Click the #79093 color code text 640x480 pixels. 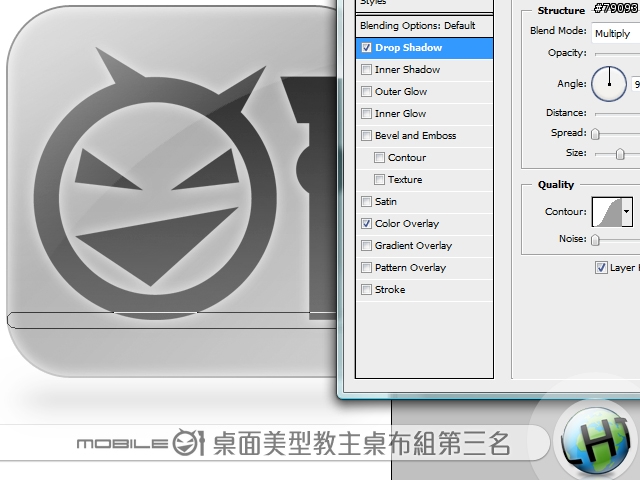pos(616,8)
